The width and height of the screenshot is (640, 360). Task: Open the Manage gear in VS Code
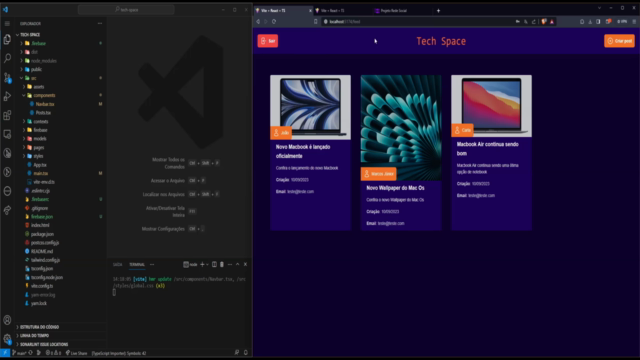[7, 338]
